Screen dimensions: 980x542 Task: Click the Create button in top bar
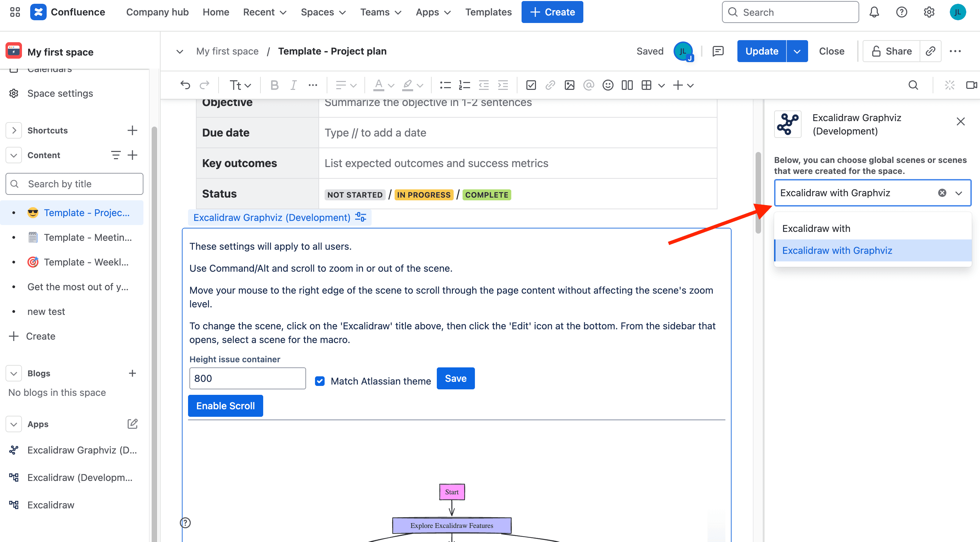point(552,12)
